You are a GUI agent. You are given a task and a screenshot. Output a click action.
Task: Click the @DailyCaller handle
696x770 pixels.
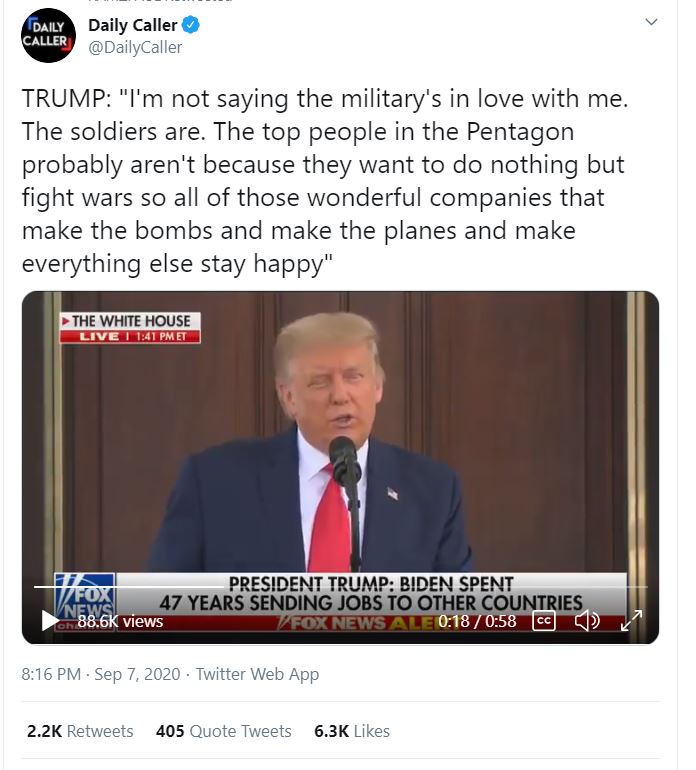pos(135,47)
